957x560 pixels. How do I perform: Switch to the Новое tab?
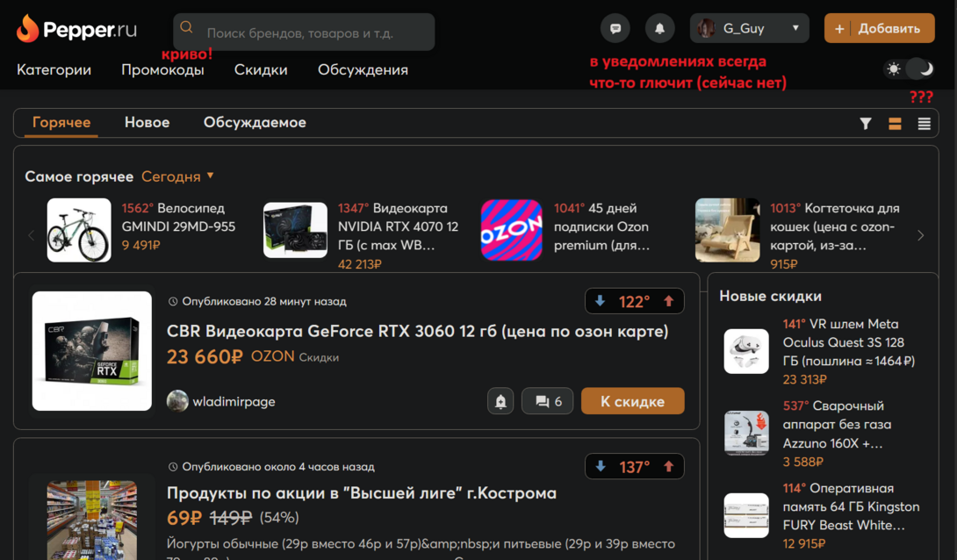[148, 123]
